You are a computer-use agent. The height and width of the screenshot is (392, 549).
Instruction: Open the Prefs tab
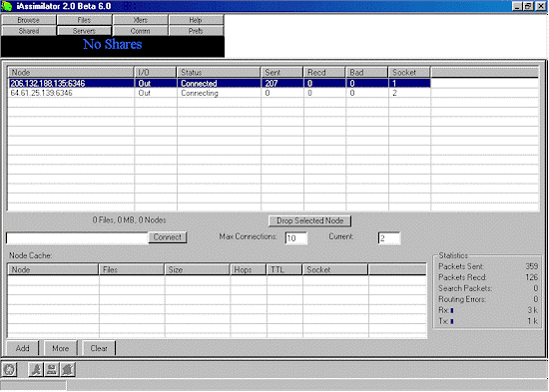(196, 31)
